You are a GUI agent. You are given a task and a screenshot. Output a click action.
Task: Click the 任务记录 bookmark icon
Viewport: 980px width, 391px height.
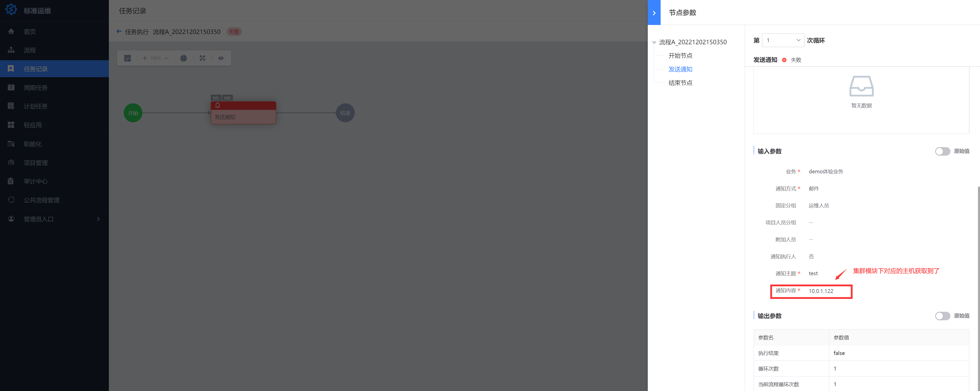[x=11, y=68]
